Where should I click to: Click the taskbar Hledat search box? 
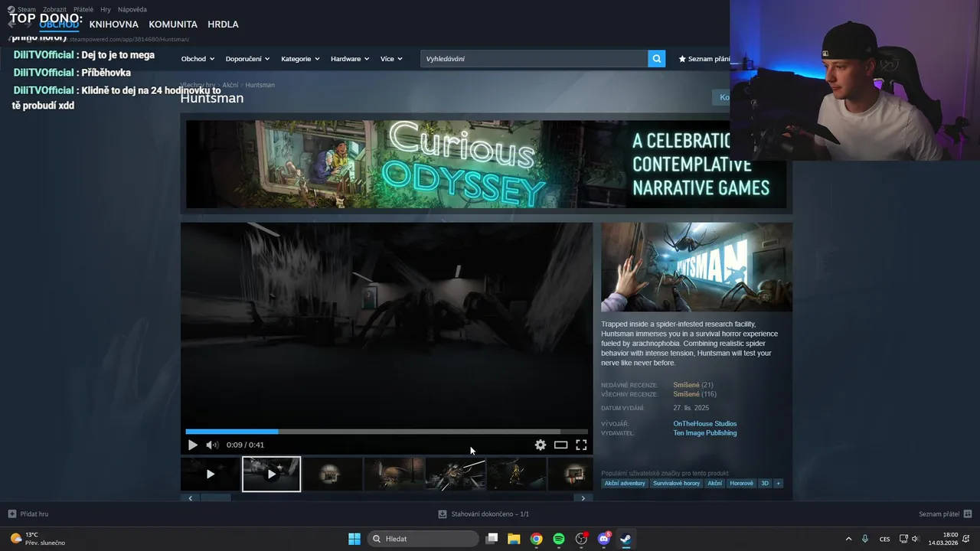point(423,539)
